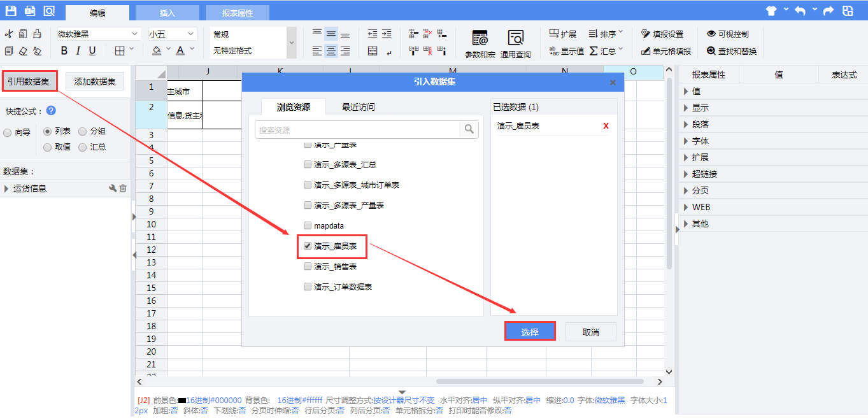This screenshot has width=868, height=419.
Task: Click the 选择 confirm button
Action: click(x=530, y=332)
